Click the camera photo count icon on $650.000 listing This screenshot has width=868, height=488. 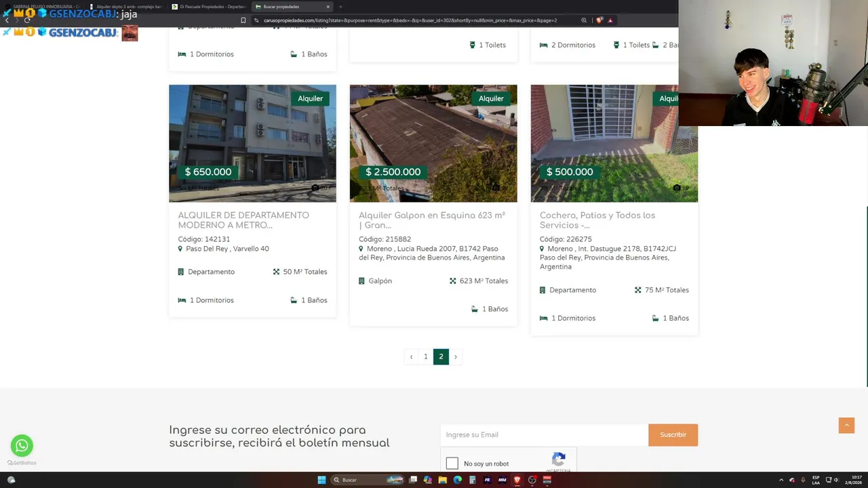tap(315, 188)
